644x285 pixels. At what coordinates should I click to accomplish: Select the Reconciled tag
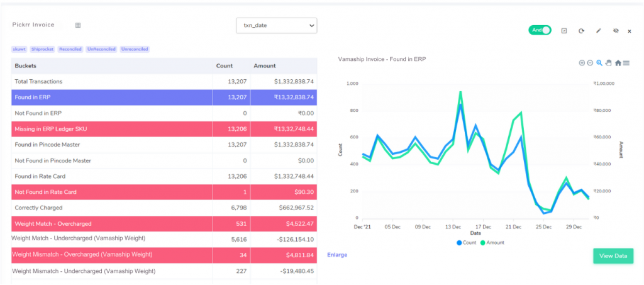[x=70, y=49]
